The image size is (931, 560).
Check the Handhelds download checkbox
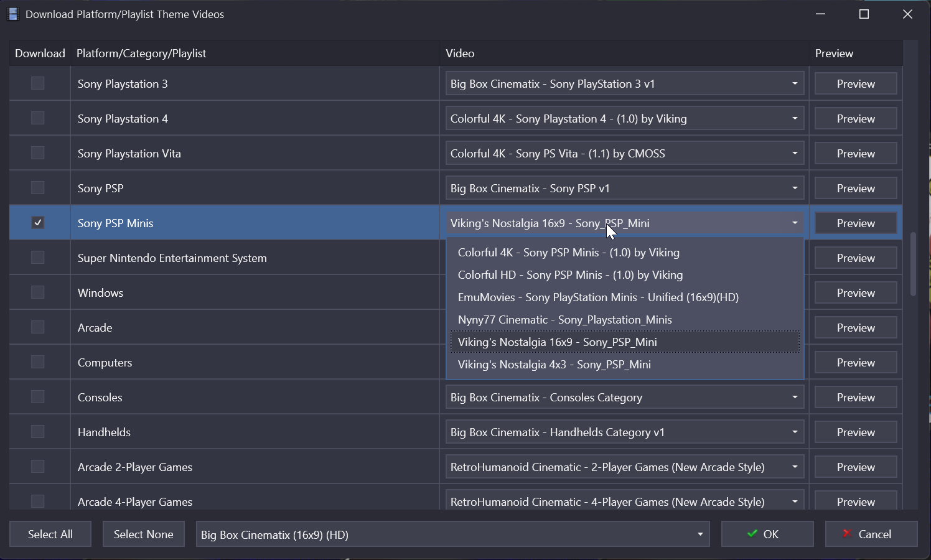click(x=38, y=432)
